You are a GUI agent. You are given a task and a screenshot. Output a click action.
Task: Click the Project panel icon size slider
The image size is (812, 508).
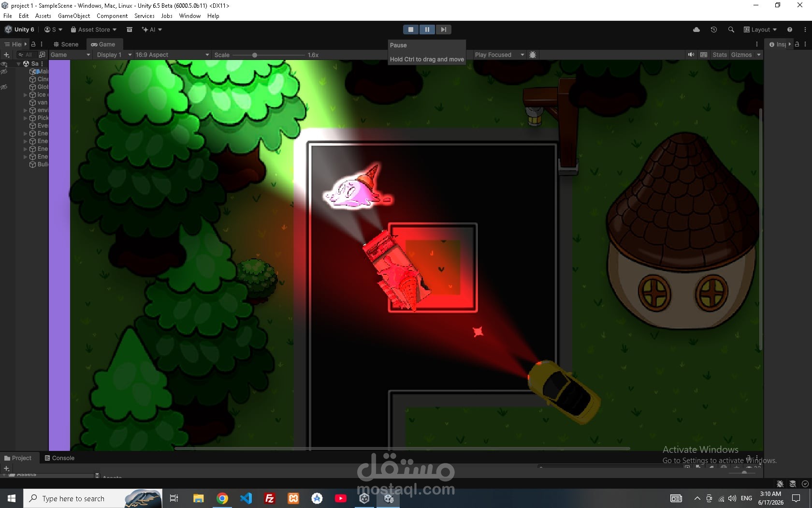[744, 472]
